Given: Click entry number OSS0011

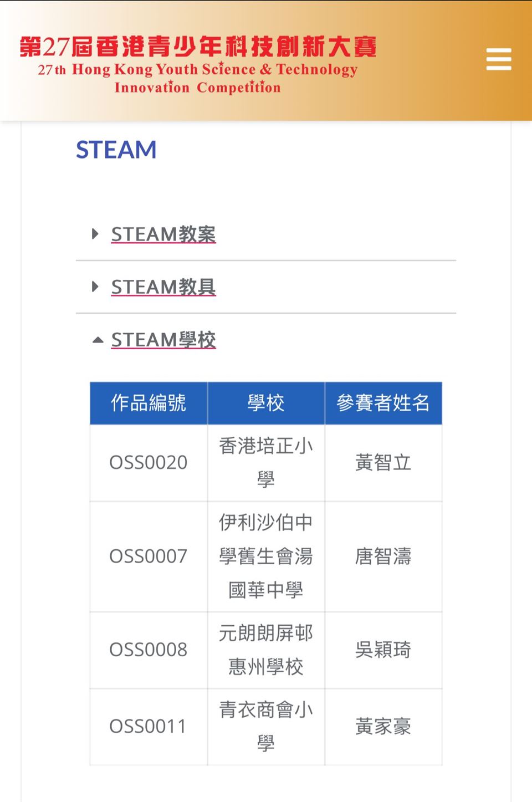Looking at the screenshot, I should pyautogui.click(x=149, y=726).
